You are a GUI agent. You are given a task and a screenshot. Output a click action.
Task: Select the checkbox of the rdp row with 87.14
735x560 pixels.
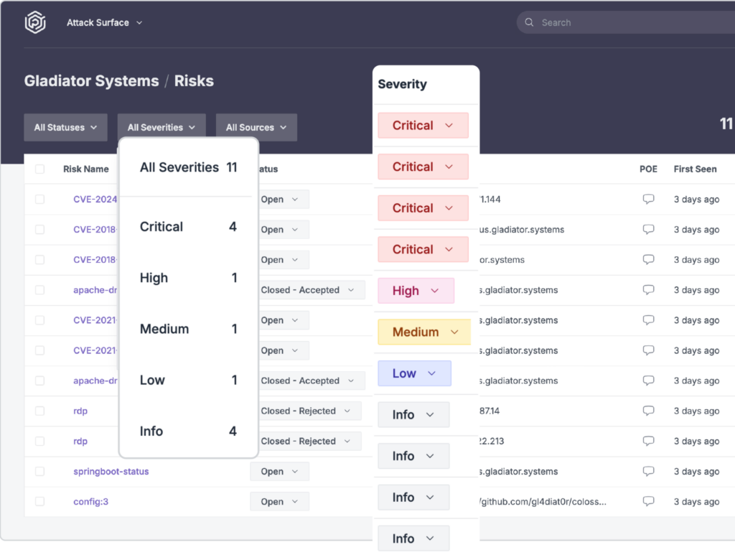pyautogui.click(x=40, y=411)
